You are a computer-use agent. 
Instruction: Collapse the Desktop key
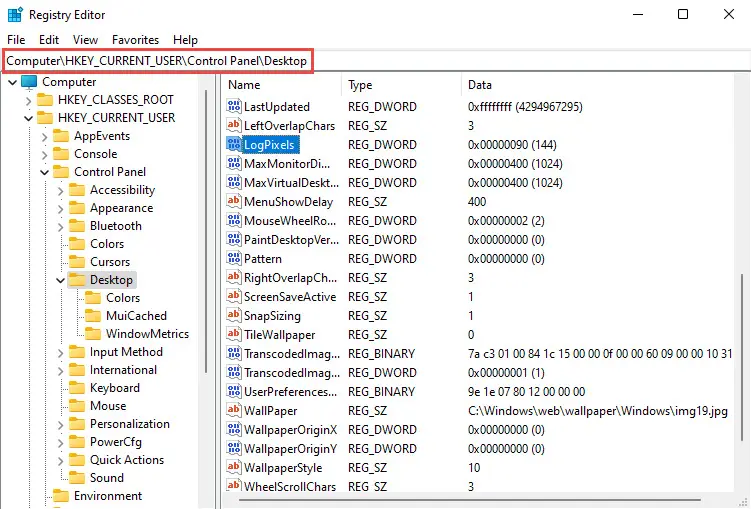(60, 280)
